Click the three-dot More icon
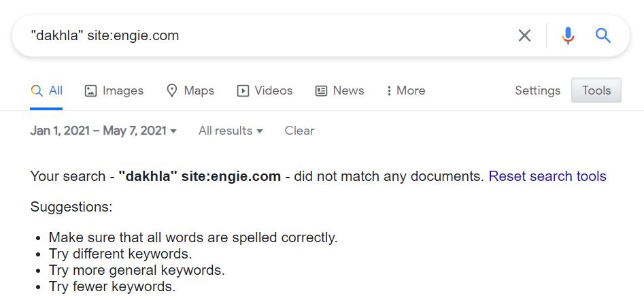The image size is (644, 300). (x=389, y=91)
